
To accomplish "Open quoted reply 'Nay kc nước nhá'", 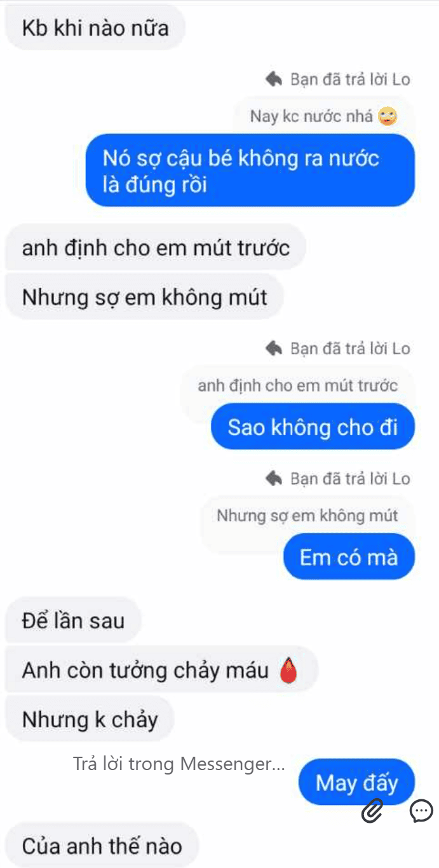I will click(x=323, y=116).
